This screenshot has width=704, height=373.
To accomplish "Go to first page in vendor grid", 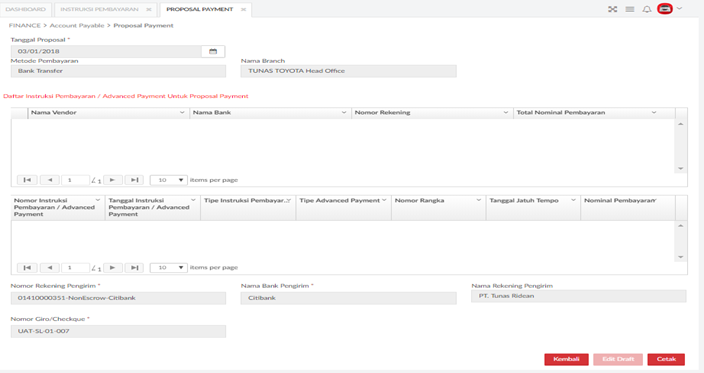I will pos(27,180).
